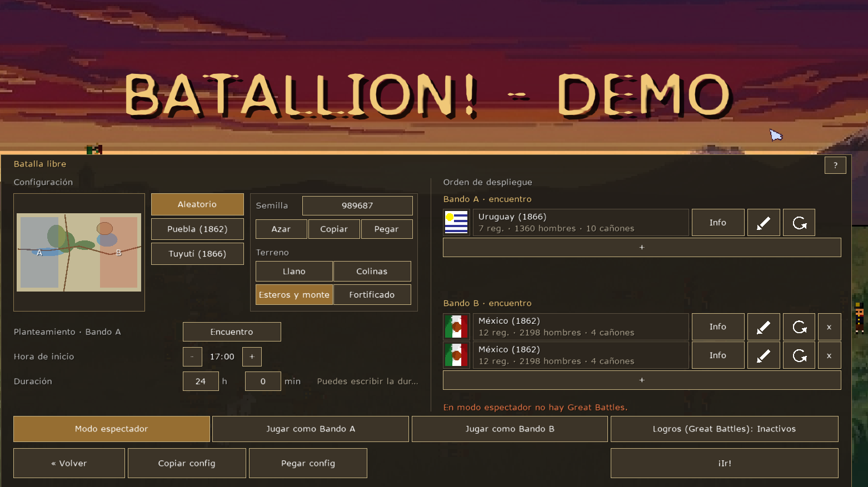Click Copiar next to the seed

coord(334,229)
